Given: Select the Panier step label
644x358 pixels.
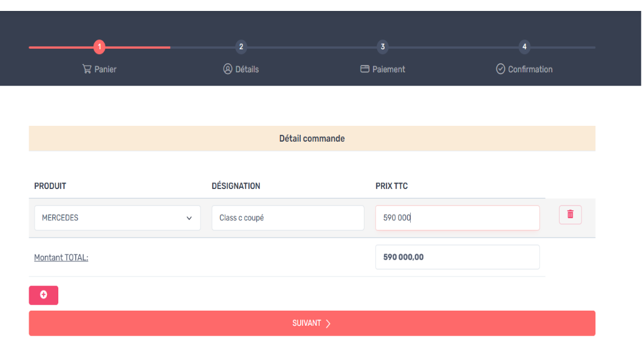Looking at the screenshot, I should click(x=105, y=69).
